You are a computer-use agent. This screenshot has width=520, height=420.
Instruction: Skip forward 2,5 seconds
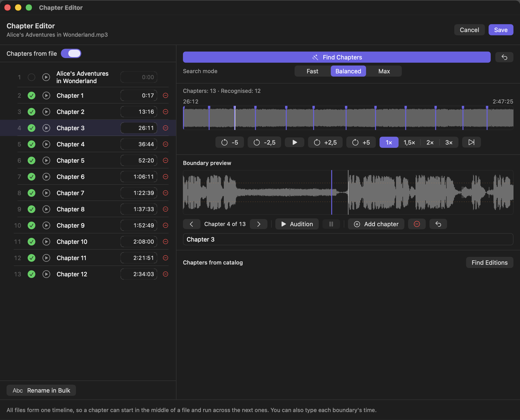(x=325, y=142)
